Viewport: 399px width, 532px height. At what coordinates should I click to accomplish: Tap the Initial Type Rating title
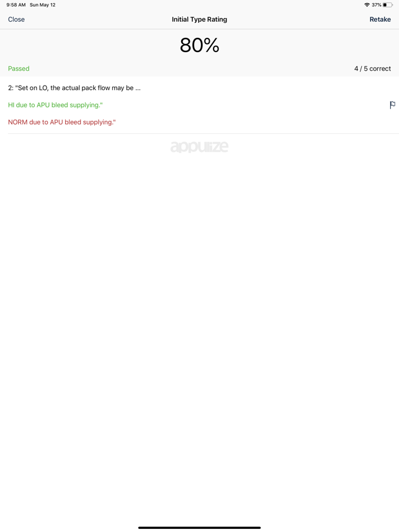point(199,19)
